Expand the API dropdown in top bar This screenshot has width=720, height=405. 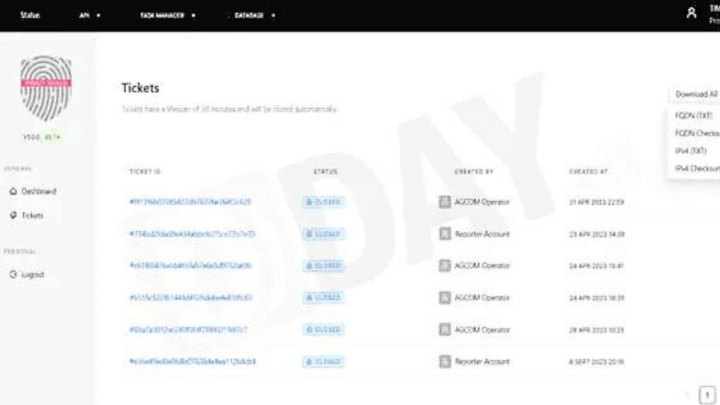coord(90,15)
